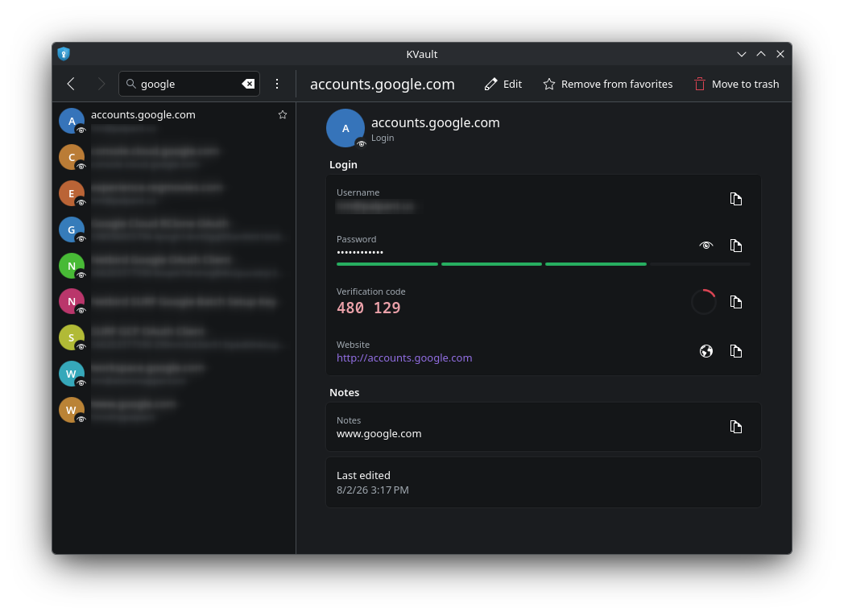The width and height of the screenshot is (844, 616).
Task: Select the orange E avatar entry
Action: point(174,193)
